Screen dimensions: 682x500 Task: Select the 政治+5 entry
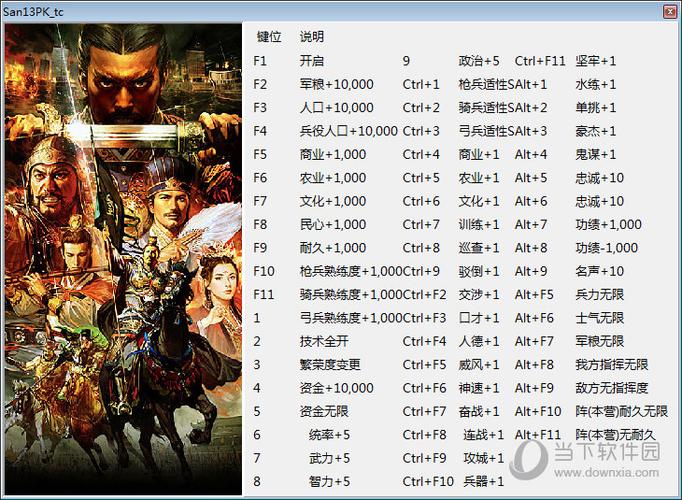479,61
